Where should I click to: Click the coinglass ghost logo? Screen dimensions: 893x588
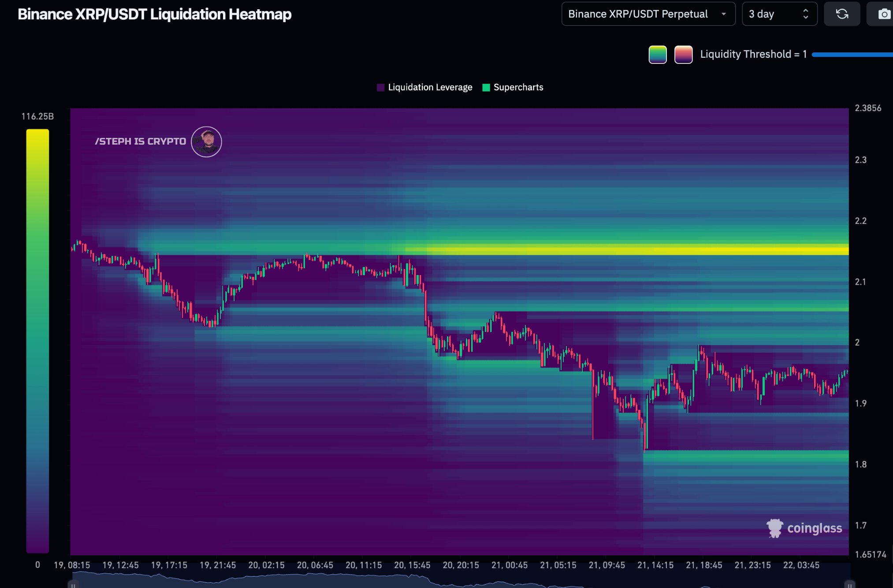tap(774, 527)
